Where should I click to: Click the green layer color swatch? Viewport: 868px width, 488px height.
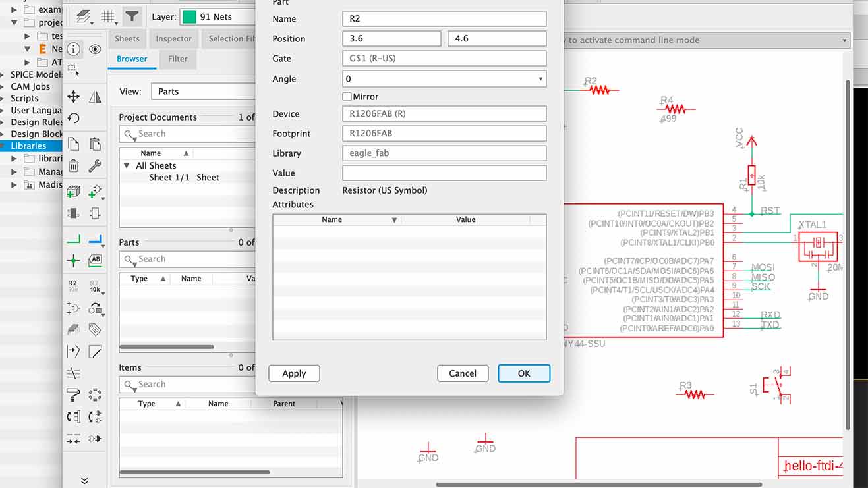pyautogui.click(x=190, y=16)
